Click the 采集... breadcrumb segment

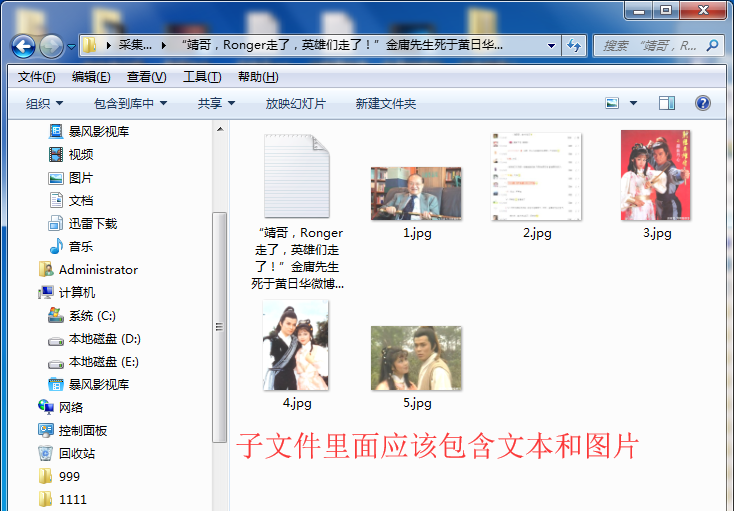[x=135, y=45]
